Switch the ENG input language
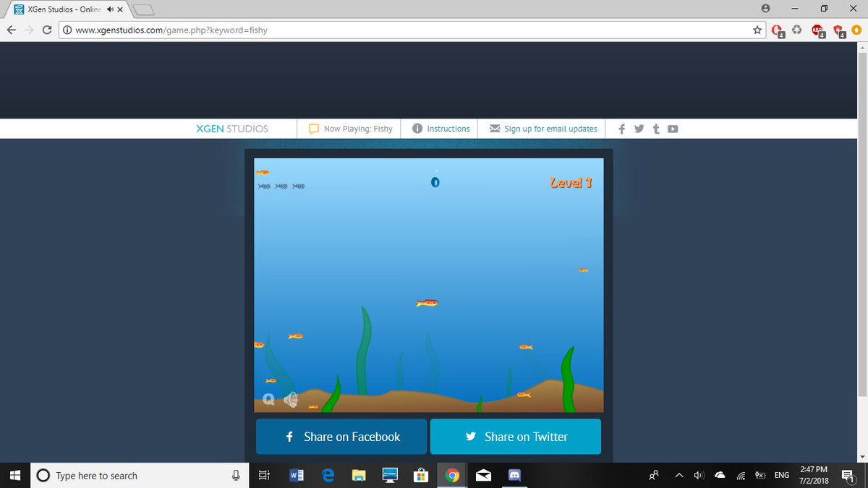 coord(781,475)
